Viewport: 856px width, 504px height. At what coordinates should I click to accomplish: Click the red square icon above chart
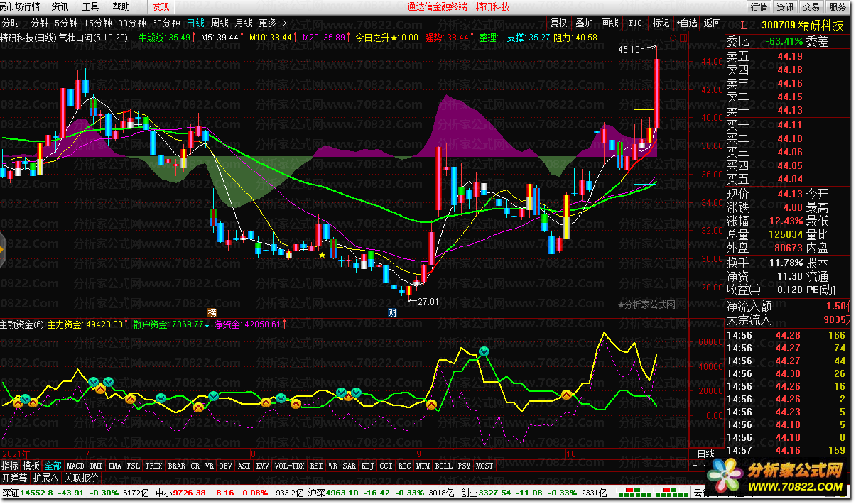[x=683, y=38]
